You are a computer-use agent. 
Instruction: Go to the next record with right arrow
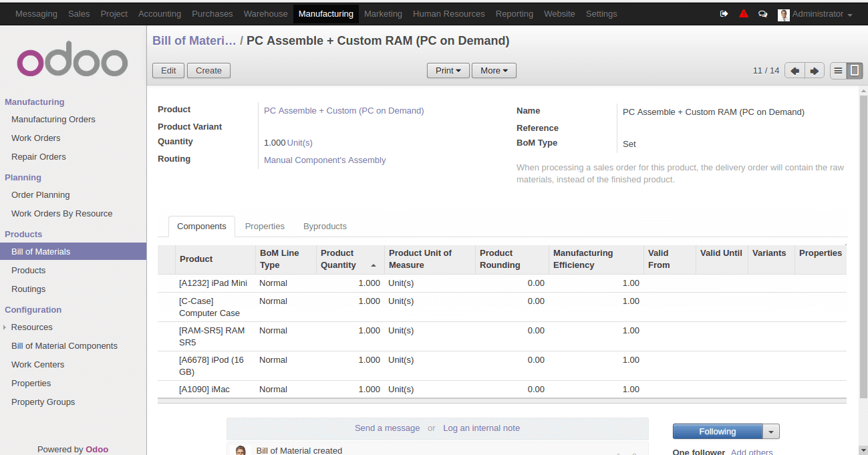pyautogui.click(x=814, y=71)
